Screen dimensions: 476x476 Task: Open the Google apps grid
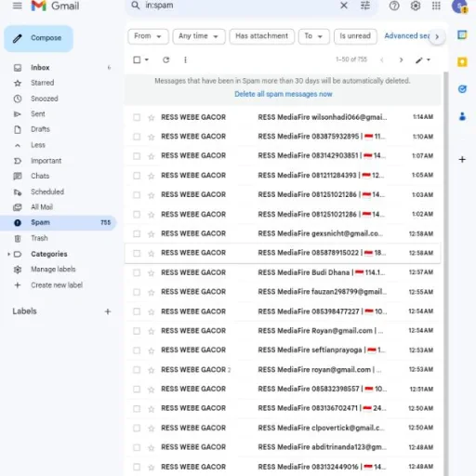point(436,6)
